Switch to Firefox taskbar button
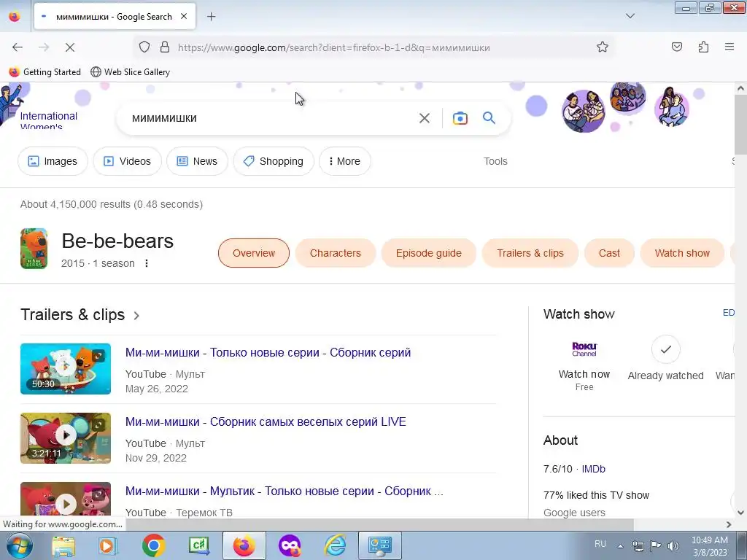 click(244, 545)
